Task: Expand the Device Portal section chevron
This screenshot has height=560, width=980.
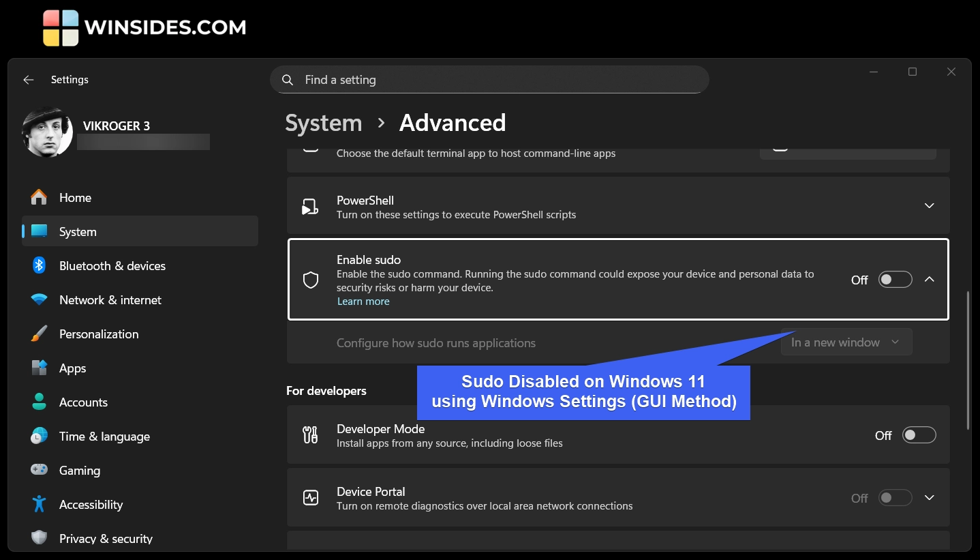Action: [x=929, y=498]
